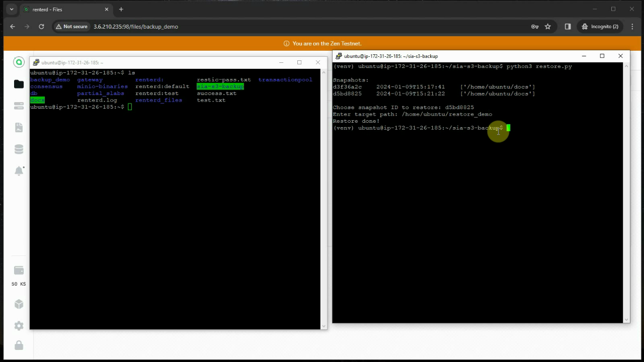Minimize the sia-s3-backup terminal window
The height and width of the screenshot is (362, 644).
point(584,56)
